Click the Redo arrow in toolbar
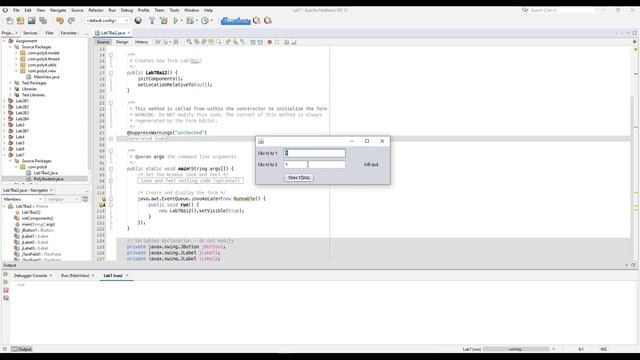 point(71,20)
